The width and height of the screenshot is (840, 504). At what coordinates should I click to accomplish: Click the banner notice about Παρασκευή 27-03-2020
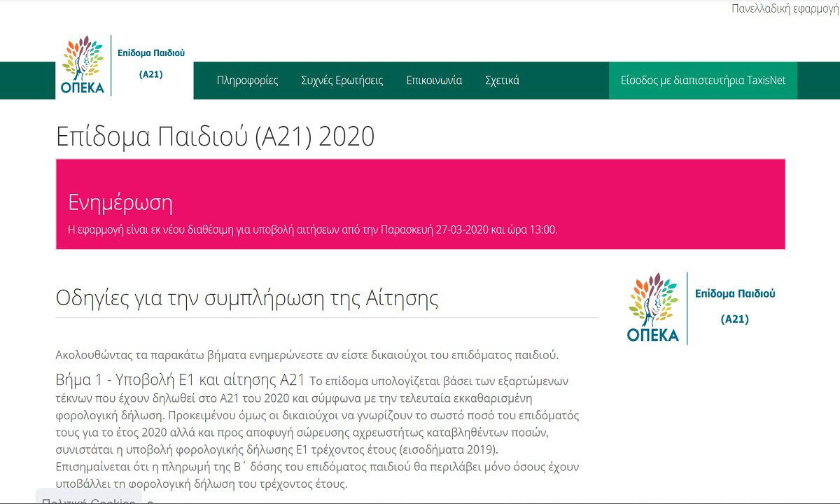pyautogui.click(x=312, y=230)
